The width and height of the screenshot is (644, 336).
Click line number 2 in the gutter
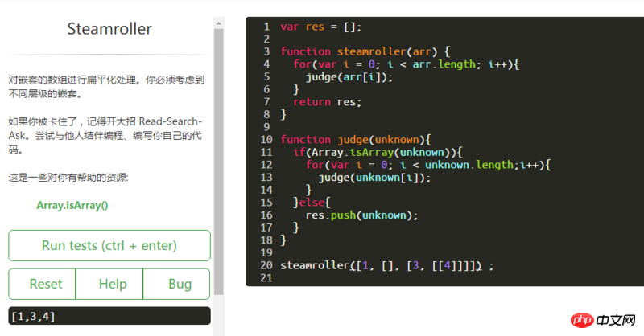click(x=266, y=39)
